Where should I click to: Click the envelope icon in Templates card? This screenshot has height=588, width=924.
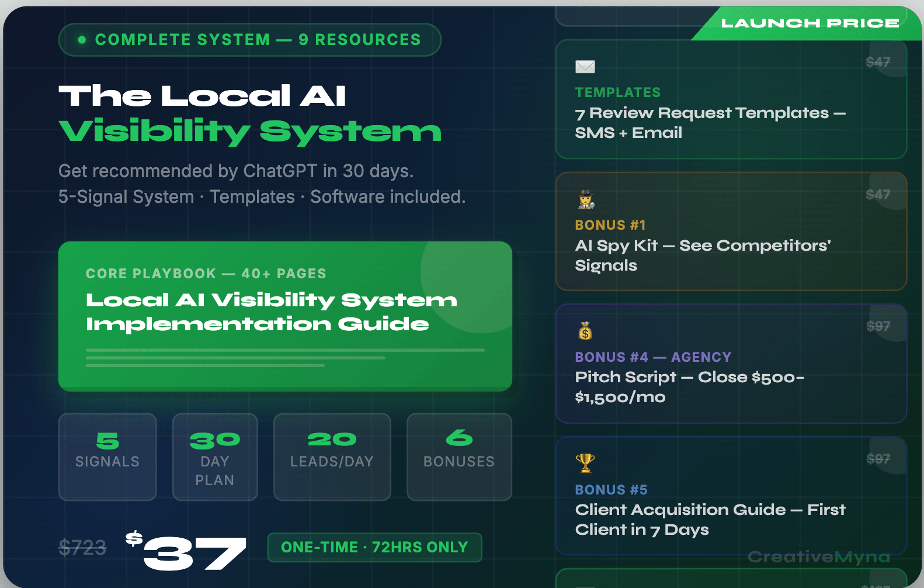click(x=585, y=67)
